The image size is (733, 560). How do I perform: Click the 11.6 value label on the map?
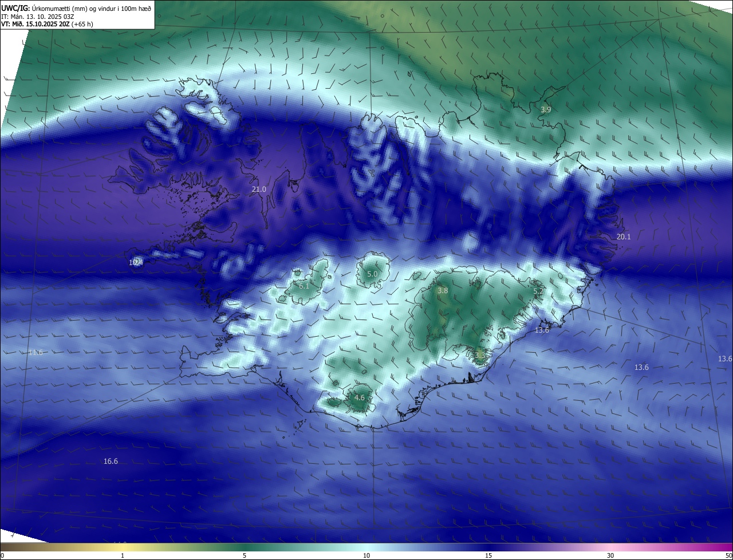(36, 352)
